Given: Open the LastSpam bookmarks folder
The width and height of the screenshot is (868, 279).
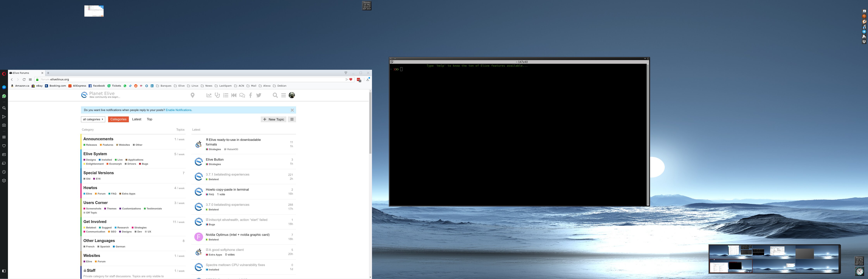Looking at the screenshot, I should (x=223, y=86).
